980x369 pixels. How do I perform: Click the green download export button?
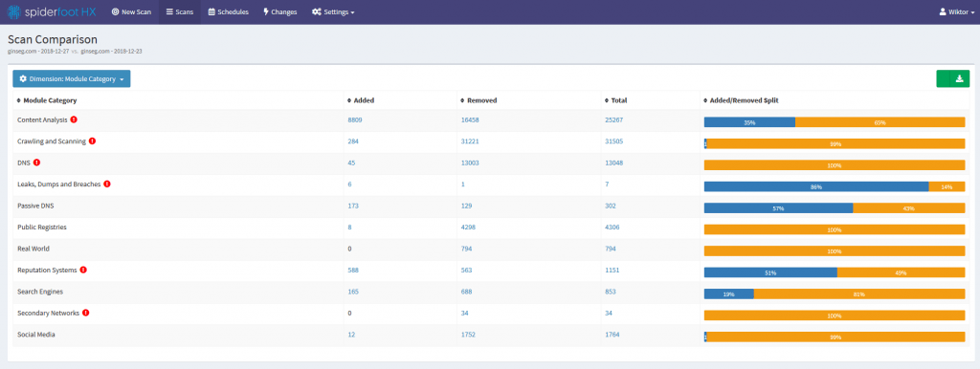[x=952, y=78]
